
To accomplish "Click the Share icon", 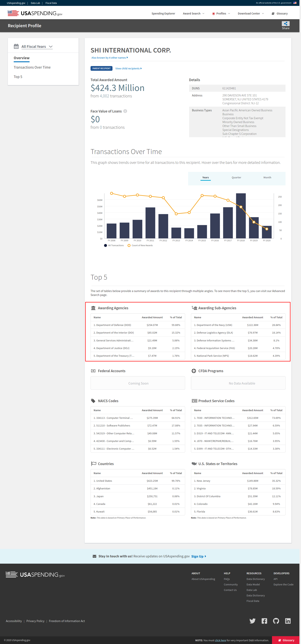I will (x=286, y=24).
